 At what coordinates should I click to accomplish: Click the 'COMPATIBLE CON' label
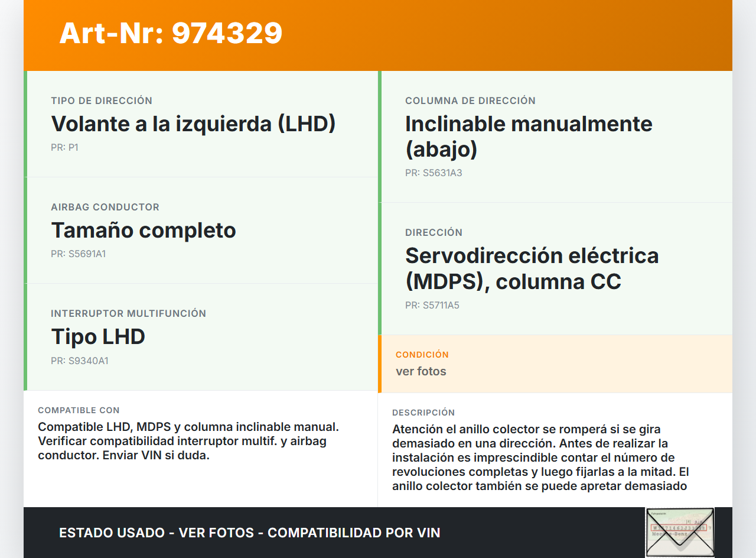(79, 410)
